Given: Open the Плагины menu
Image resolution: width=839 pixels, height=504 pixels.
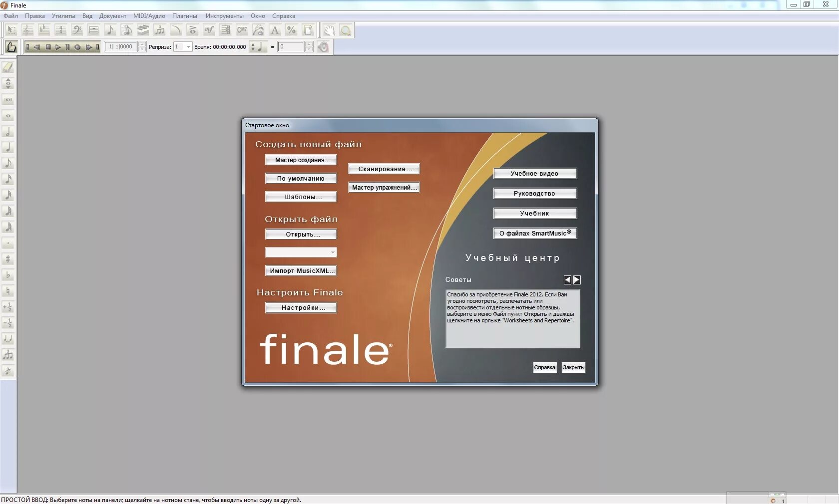Looking at the screenshot, I should pyautogui.click(x=185, y=16).
